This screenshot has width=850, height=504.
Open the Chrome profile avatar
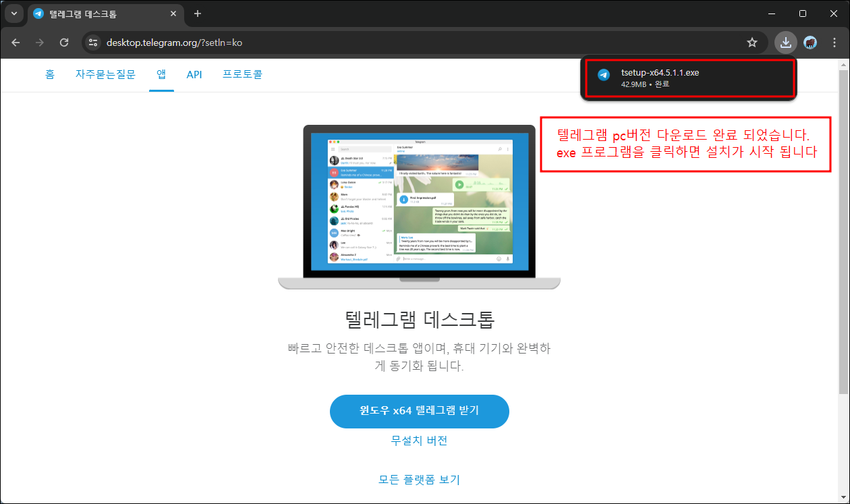(x=810, y=43)
